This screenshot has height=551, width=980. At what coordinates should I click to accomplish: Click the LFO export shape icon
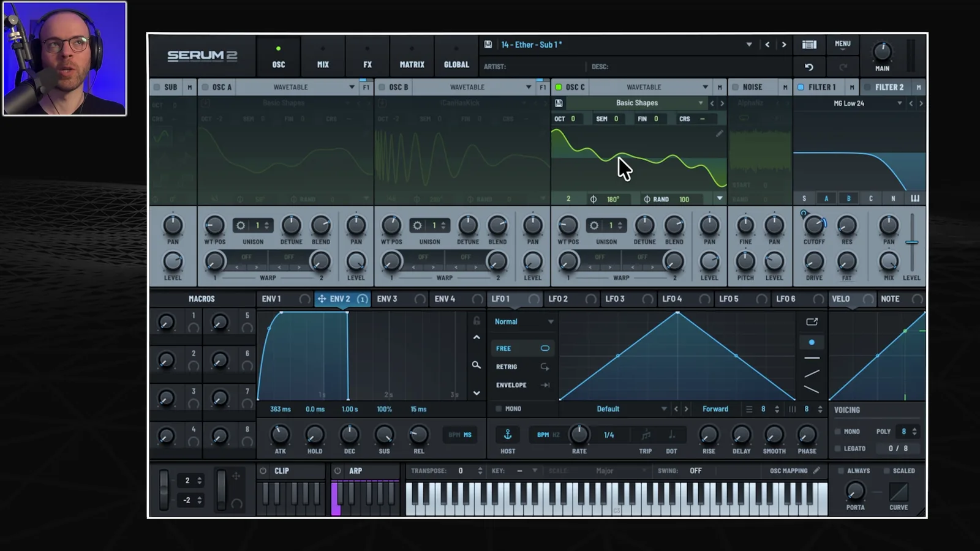click(x=812, y=322)
